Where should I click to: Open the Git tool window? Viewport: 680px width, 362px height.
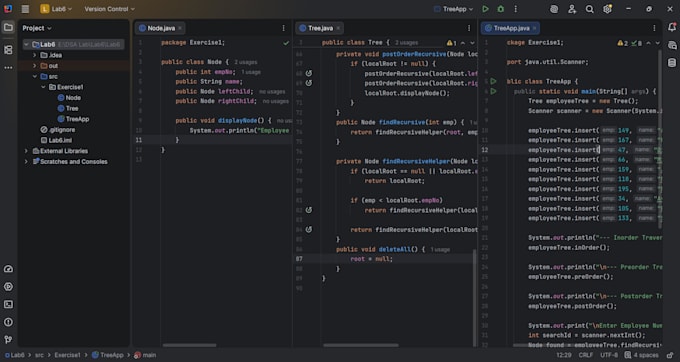tap(8, 339)
